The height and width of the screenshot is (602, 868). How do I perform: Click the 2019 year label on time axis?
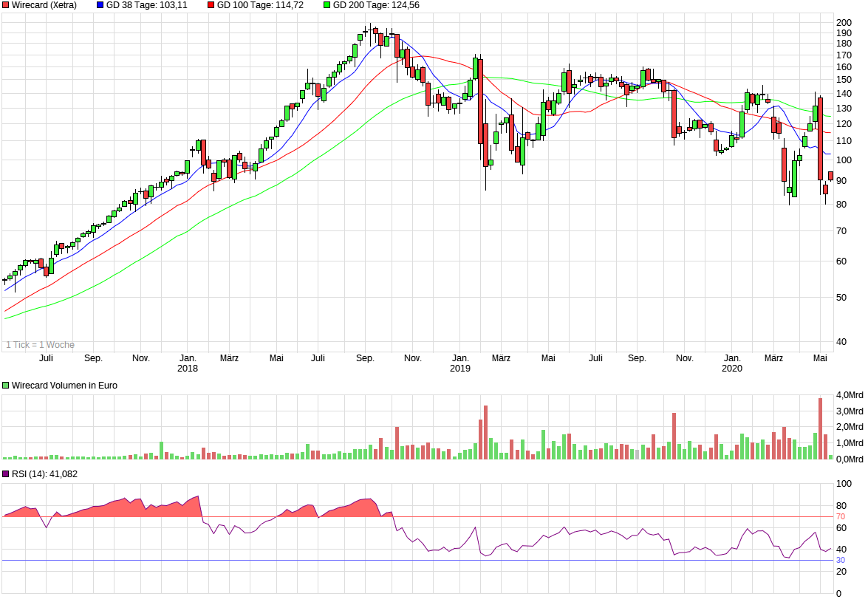click(x=460, y=369)
